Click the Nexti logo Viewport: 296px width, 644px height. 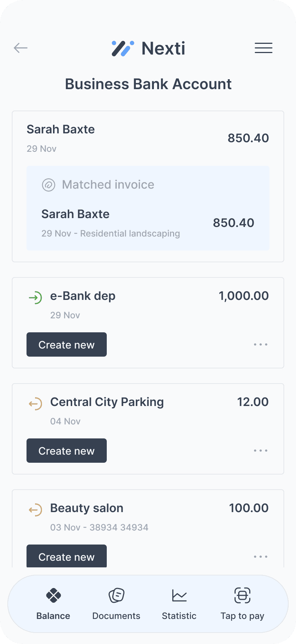coord(148,48)
